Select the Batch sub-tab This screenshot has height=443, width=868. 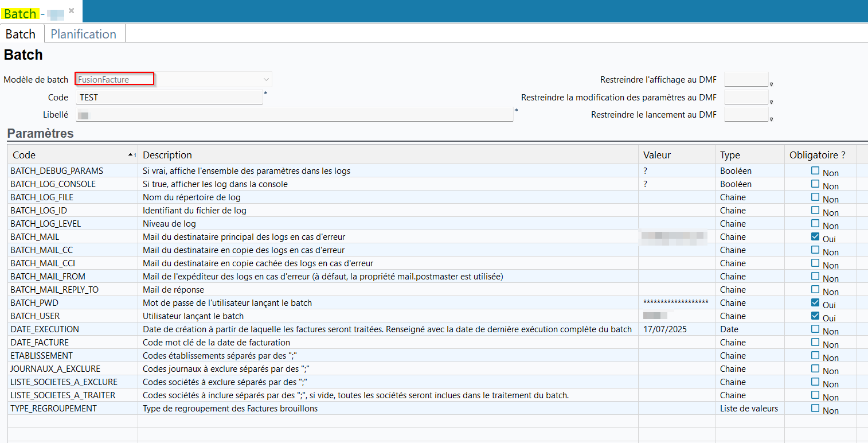pyautogui.click(x=21, y=34)
